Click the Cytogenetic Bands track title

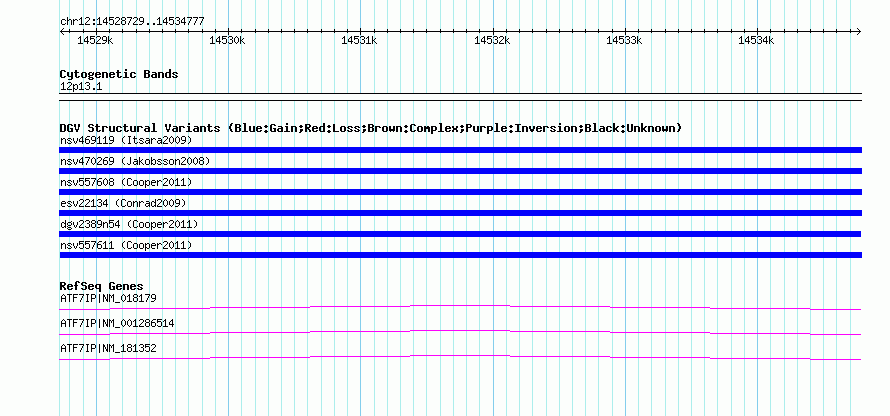click(x=119, y=74)
